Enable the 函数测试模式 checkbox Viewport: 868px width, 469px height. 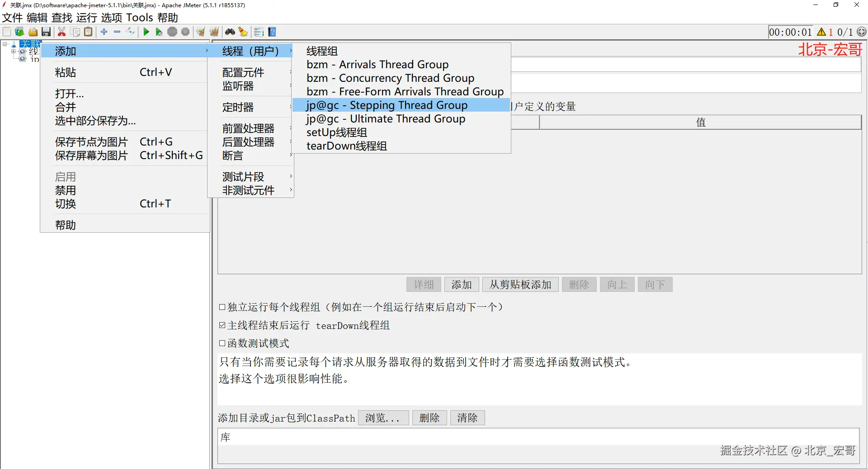pos(222,343)
